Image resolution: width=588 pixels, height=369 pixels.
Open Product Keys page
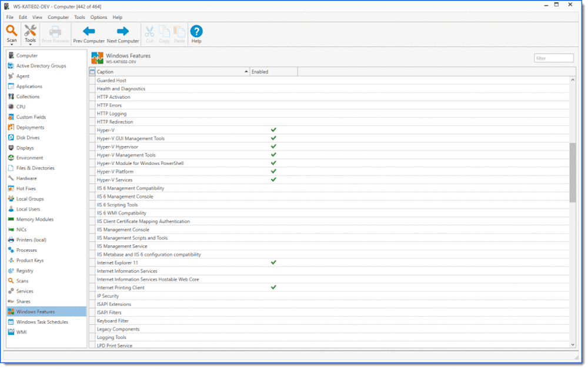tap(29, 260)
